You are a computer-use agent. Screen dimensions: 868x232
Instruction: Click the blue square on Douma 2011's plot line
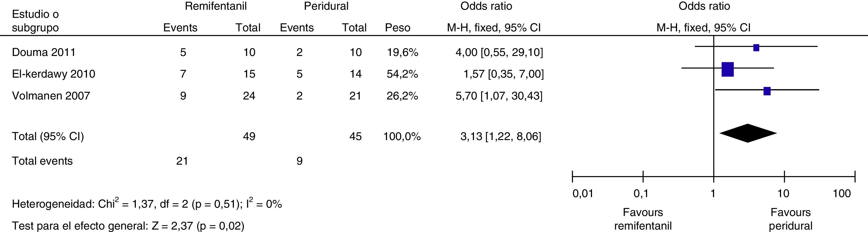(756, 48)
